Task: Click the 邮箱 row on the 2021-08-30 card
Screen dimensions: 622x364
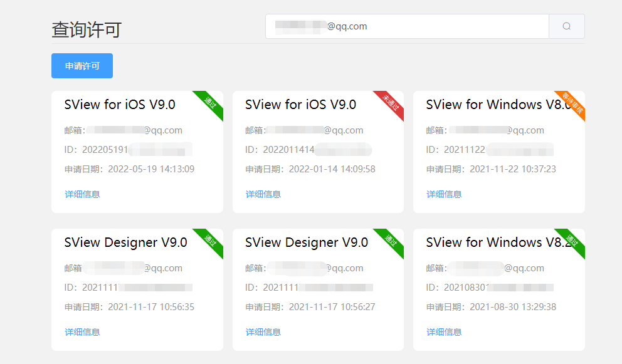Action: coord(485,268)
